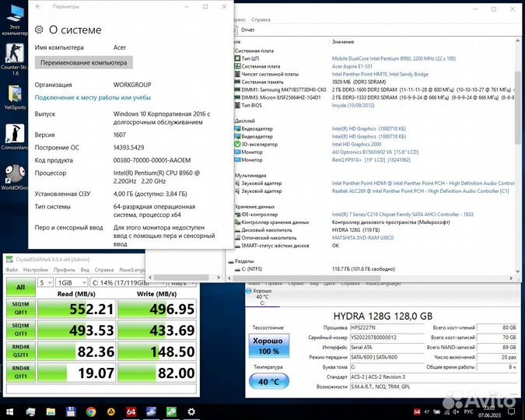
Task: Open the Профиль menu in CrystalDiskMark
Action: [64, 270]
